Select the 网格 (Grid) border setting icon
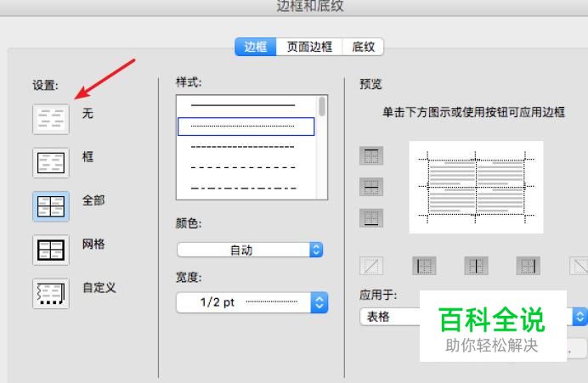Viewport: 588px width, 383px height. click(x=51, y=250)
